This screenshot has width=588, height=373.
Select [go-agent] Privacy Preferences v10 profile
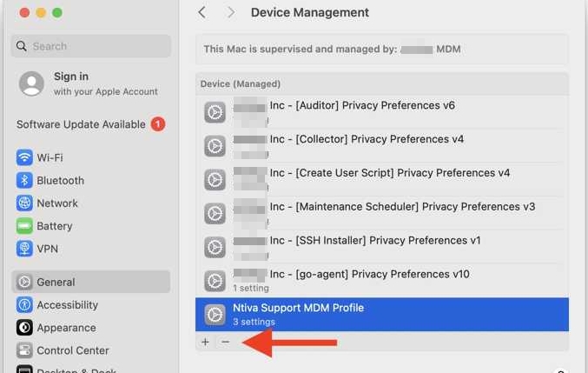tap(382, 281)
